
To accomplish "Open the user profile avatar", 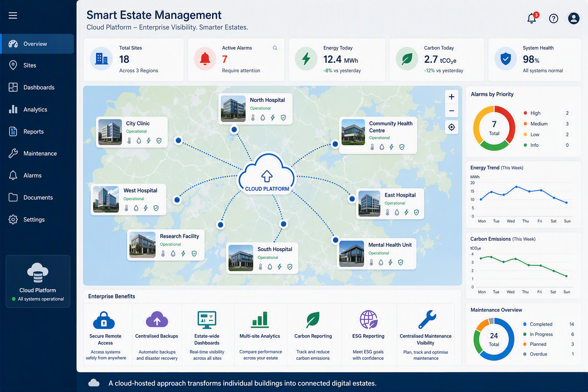I will 573,18.
